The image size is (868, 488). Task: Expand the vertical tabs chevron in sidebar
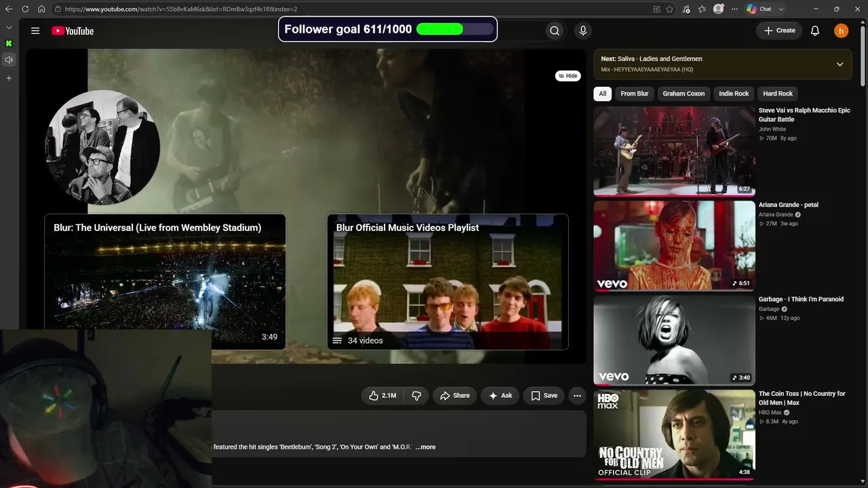9,27
